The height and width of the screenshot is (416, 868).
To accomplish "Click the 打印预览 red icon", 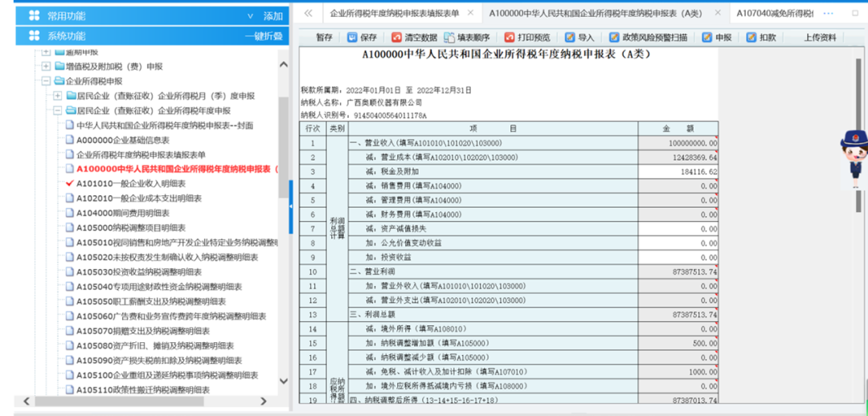I will pos(510,38).
